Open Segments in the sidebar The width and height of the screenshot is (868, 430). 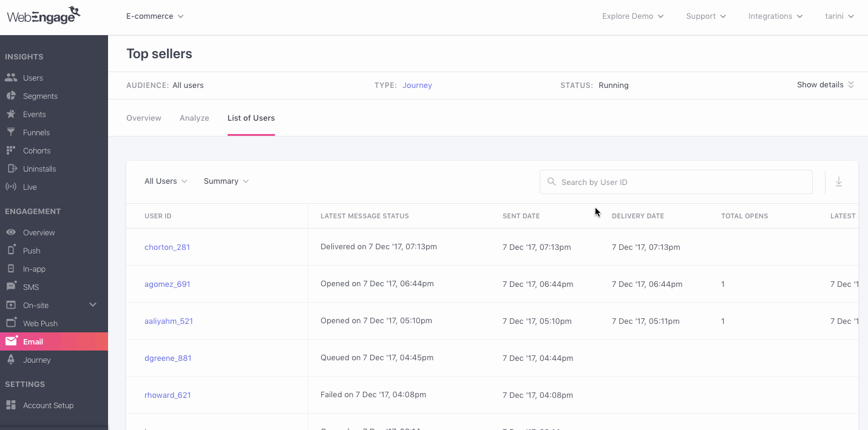(x=40, y=96)
